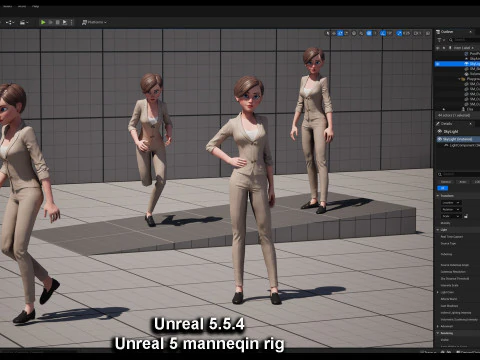Filter Details by General category

coord(446,182)
